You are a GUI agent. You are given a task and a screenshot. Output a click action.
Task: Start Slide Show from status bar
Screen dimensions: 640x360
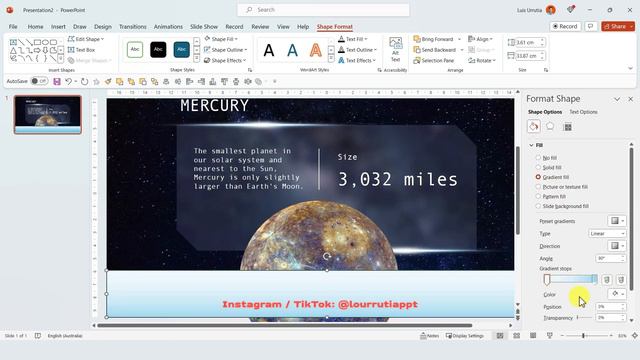pyautogui.click(x=549, y=336)
